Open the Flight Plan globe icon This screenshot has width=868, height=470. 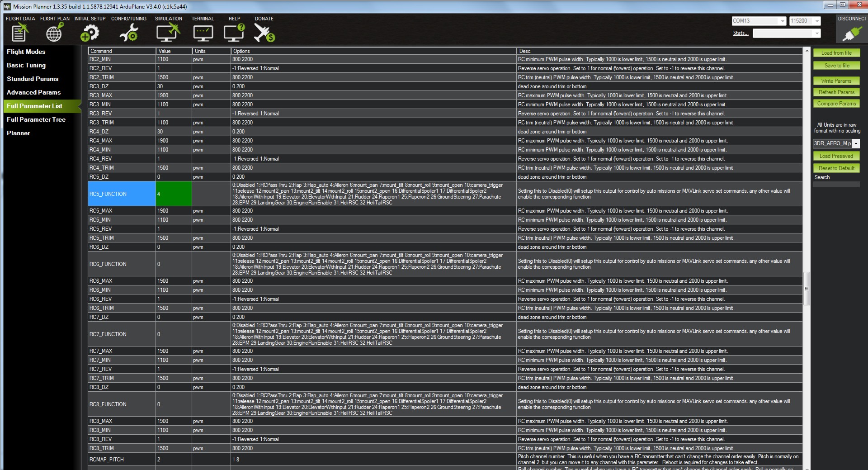coord(54,32)
